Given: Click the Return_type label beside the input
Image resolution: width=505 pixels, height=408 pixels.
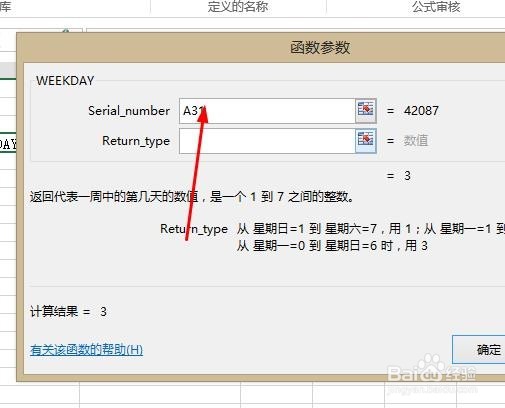Looking at the screenshot, I should (x=136, y=141).
